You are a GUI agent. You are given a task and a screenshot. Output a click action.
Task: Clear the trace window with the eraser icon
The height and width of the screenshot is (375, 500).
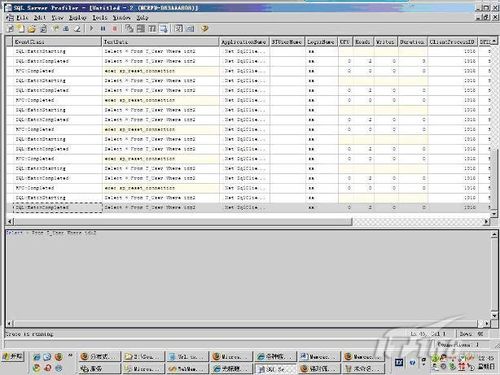[77, 29]
